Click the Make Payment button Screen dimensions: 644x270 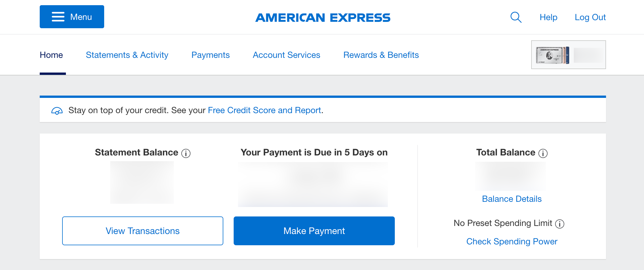tap(314, 231)
